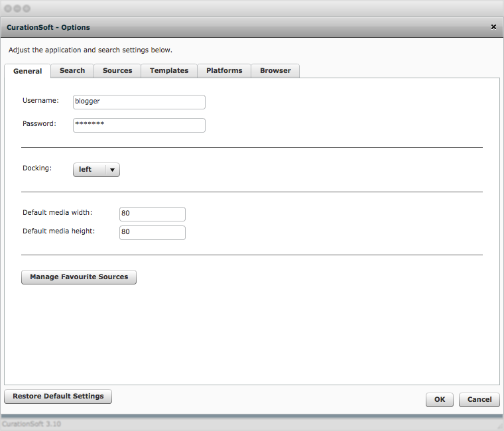Click the 'Adjust the application and search settings' text
This screenshot has height=431, width=504.
[90, 50]
